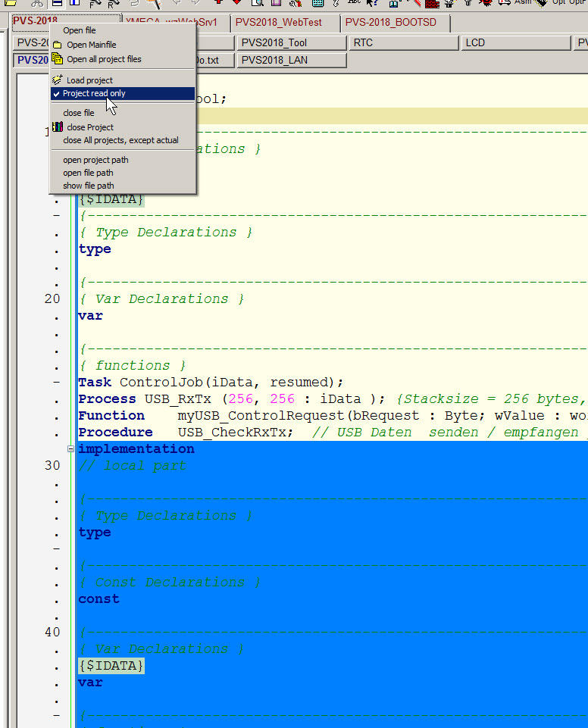The image size is (588, 728).
Task: Click line number 30 in the gutter
Action: pyautogui.click(x=52, y=465)
